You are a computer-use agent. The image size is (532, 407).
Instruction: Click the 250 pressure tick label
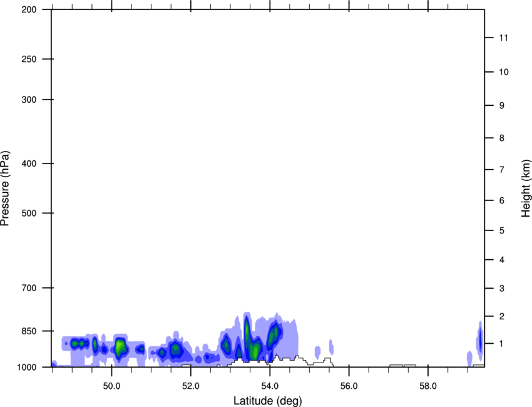click(x=29, y=59)
